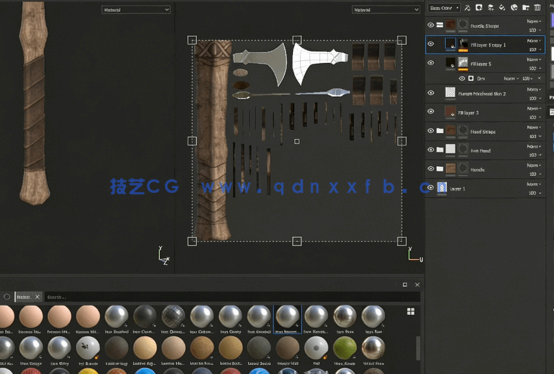
Task: Open opacity slider of Handle folder
Action: [x=534, y=174]
